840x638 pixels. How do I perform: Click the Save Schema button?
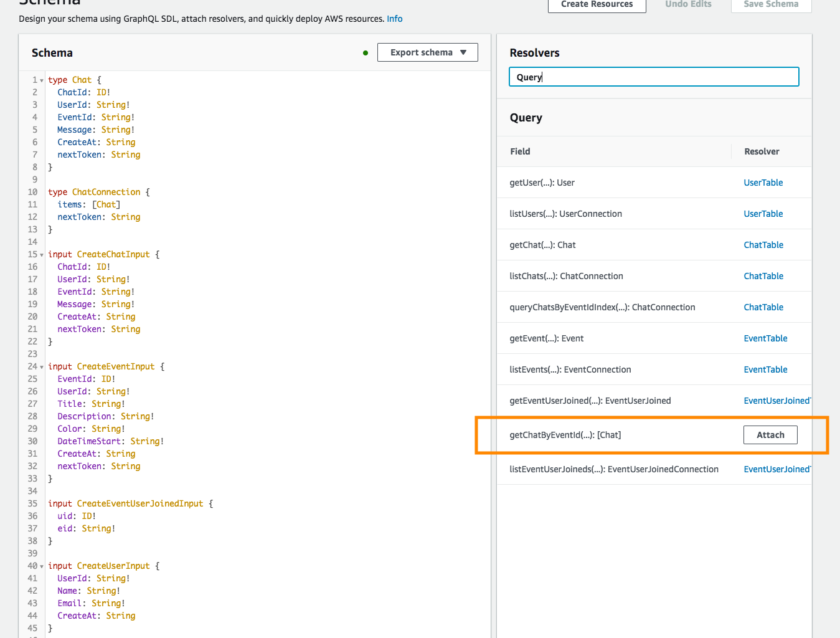771,5
